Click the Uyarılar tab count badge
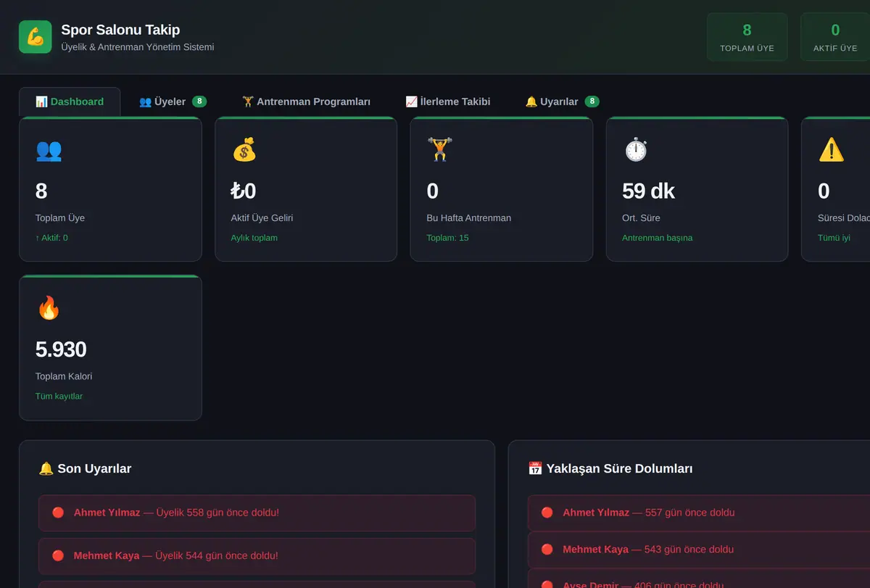This screenshot has height=588, width=870. tap(592, 102)
